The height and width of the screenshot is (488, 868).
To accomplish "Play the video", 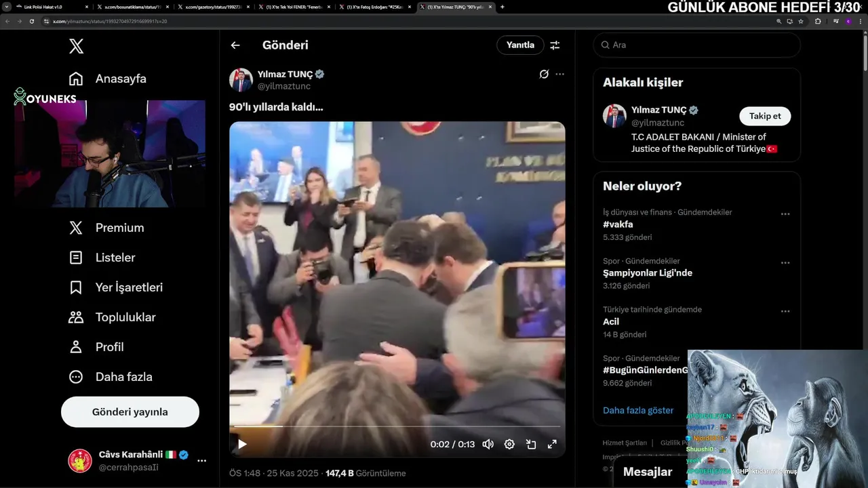I will click(242, 445).
